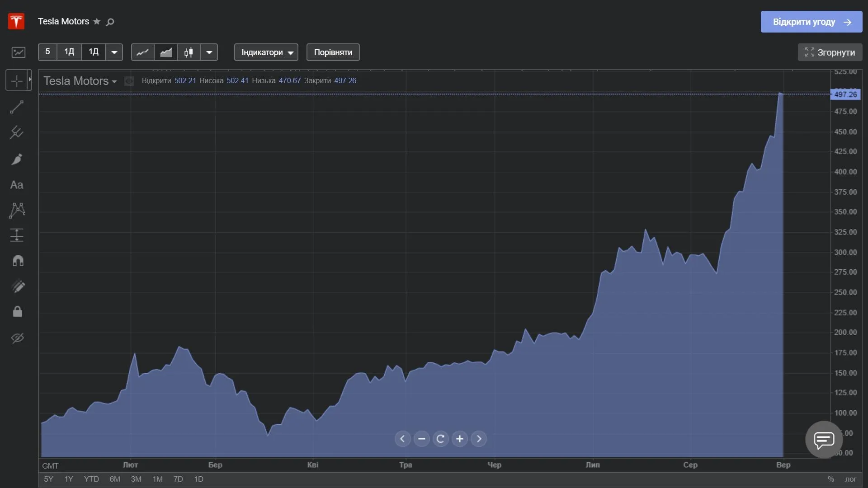This screenshot has height=488, width=868.
Task: Select the second 1Д interval button
Action: pyautogui.click(x=94, y=52)
